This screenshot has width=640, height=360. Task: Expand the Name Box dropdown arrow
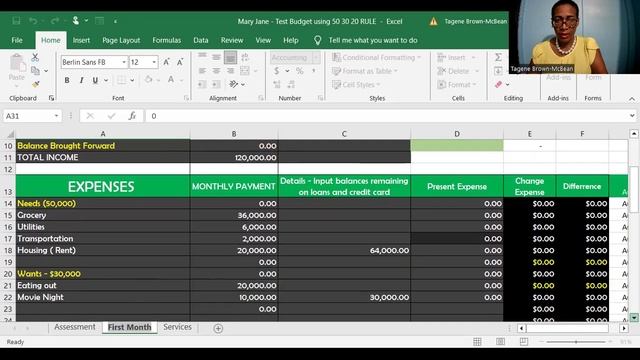click(56, 116)
